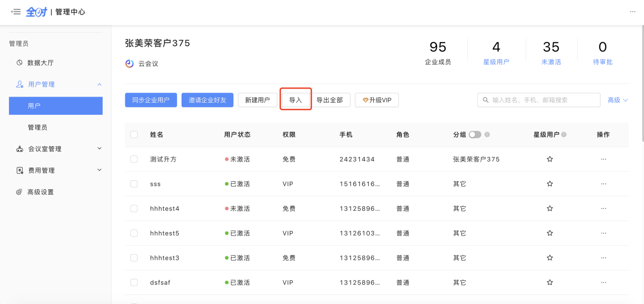Click the 用户状态 column header
Image resolution: width=644 pixels, height=304 pixels.
pyautogui.click(x=237, y=134)
